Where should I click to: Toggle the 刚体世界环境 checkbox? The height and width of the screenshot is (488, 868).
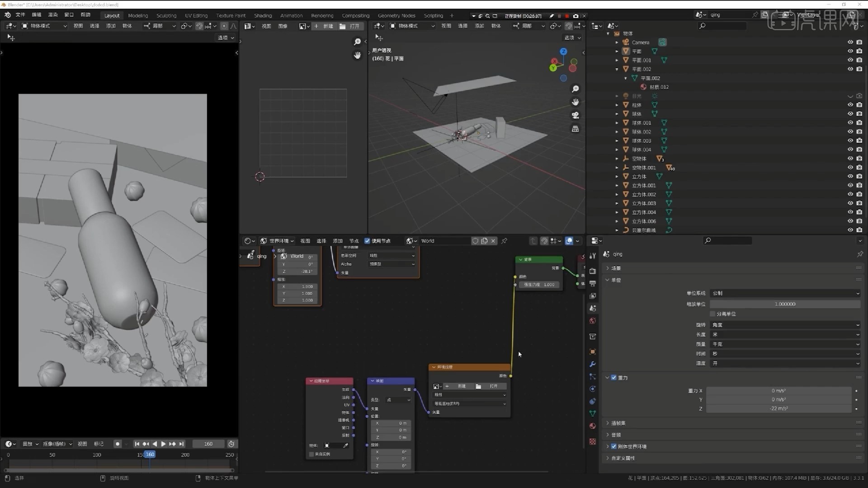[613, 446]
